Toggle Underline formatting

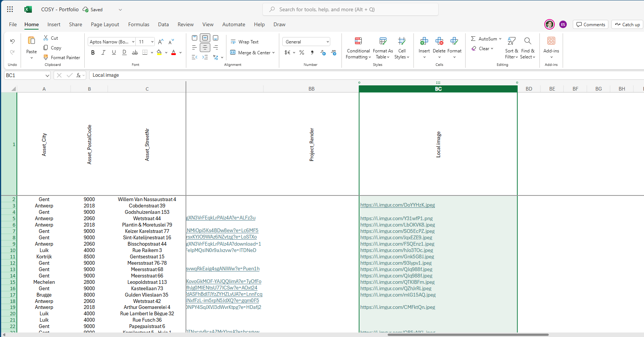click(x=114, y=52)
